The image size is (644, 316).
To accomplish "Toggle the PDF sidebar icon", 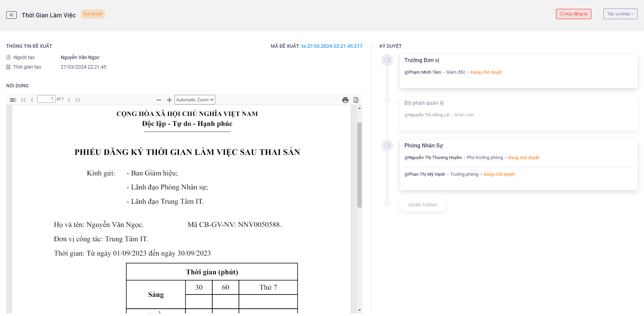I will pos(13,100).
